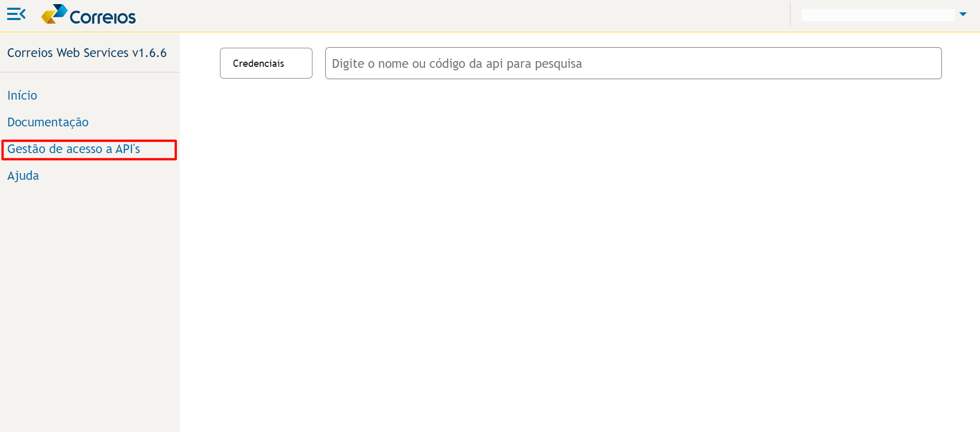This screenshot has height=432, width=980.
Task: Click the blank user name field in header
Action: coord(878,15)
